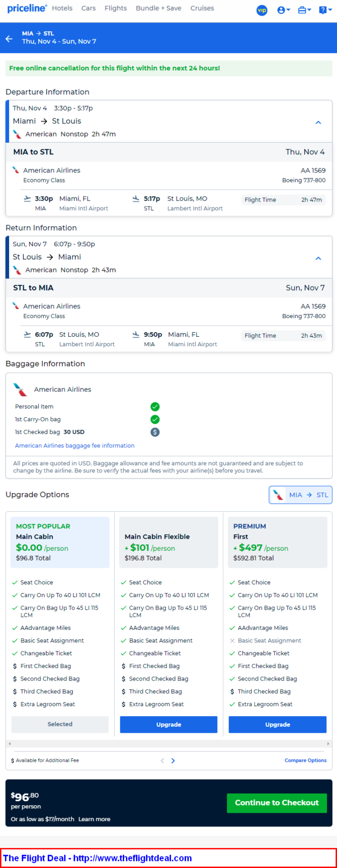
Task: Go back using the left arrow
Action: 9,39
